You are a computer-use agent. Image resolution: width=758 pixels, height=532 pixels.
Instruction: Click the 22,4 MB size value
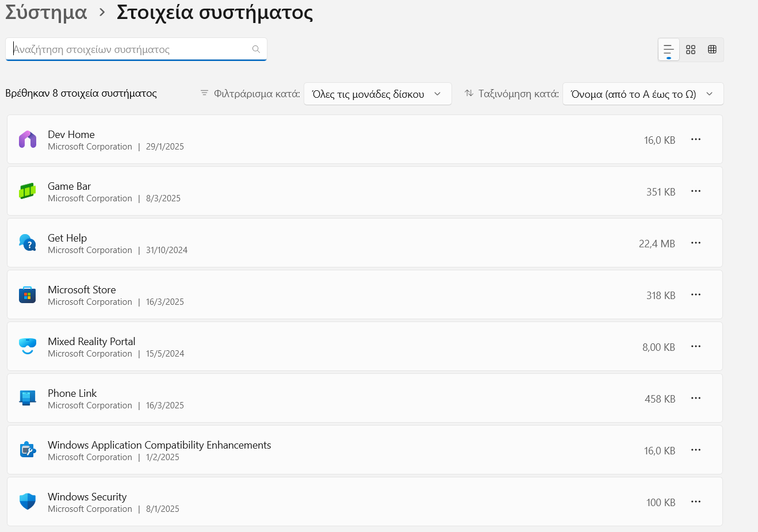657,244
